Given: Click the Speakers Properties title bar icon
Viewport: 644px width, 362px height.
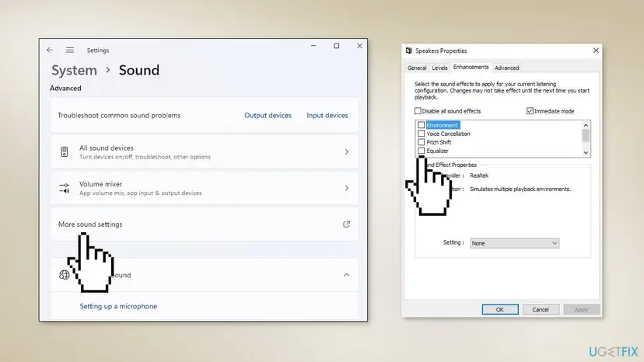Looking at the screenshot, I should [408, 50].
